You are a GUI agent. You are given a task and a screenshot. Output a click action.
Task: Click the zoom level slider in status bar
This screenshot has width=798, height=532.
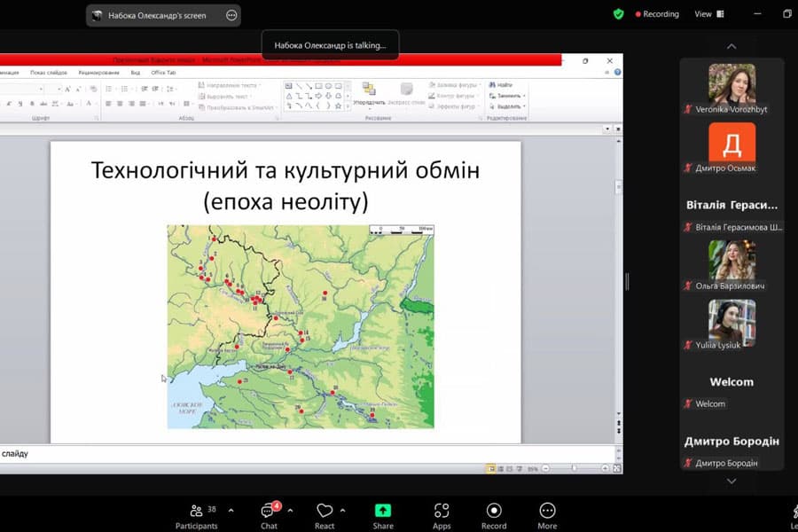point(572,466)
